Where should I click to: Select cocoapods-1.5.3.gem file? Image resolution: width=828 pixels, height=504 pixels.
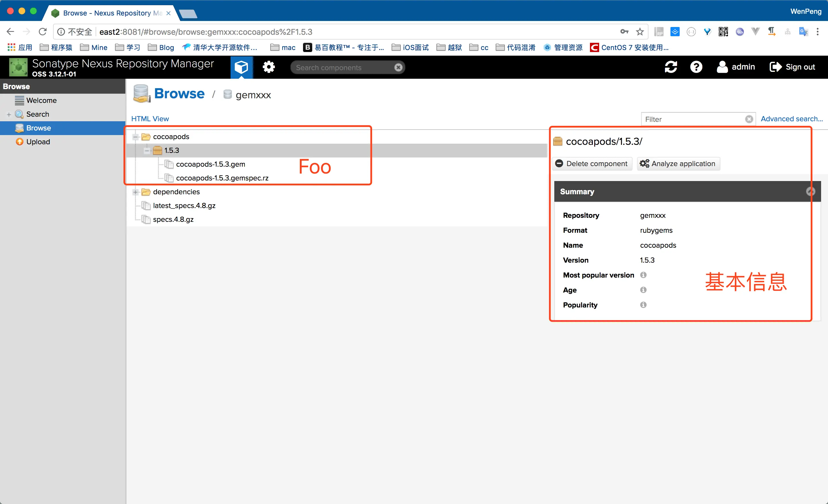pyautogui.click(x=210, y=164)
